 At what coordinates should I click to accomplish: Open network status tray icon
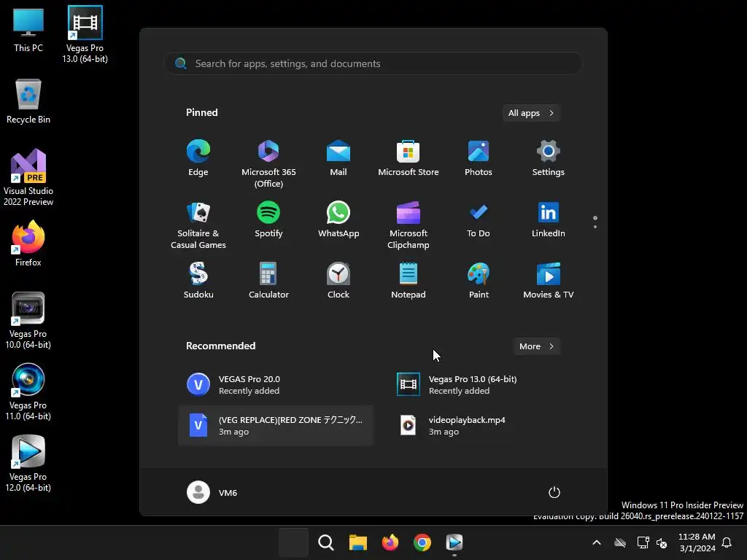click(643, 542)
